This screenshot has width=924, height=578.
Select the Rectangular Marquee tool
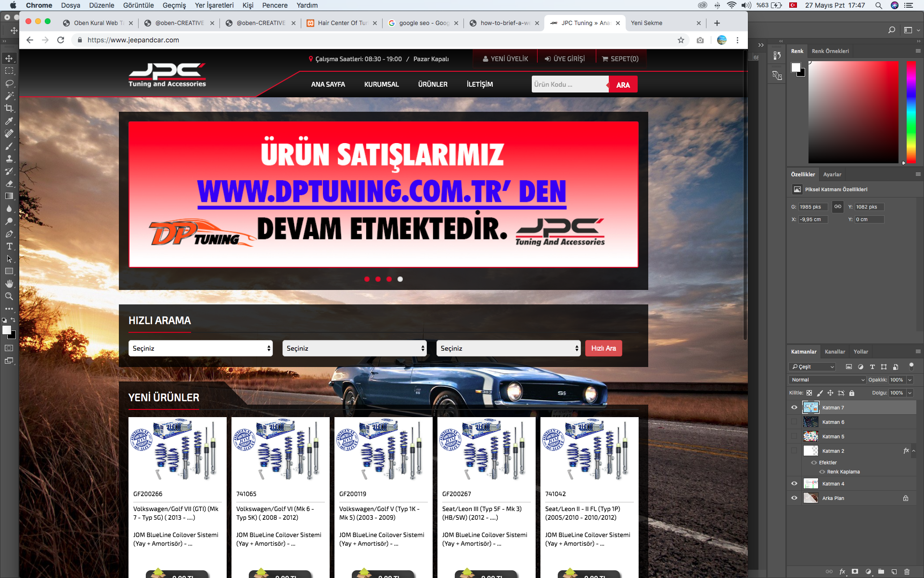pos(9,71)
